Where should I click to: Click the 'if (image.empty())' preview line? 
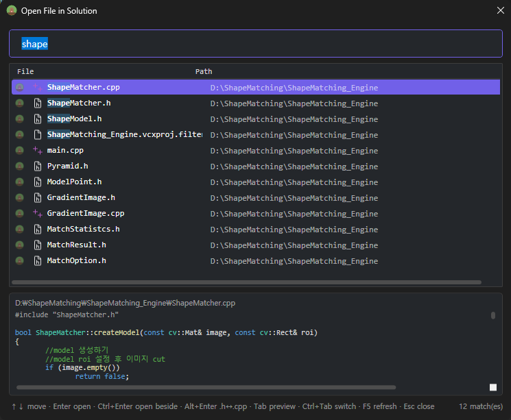pyautogui.click(x=82, y=367)
